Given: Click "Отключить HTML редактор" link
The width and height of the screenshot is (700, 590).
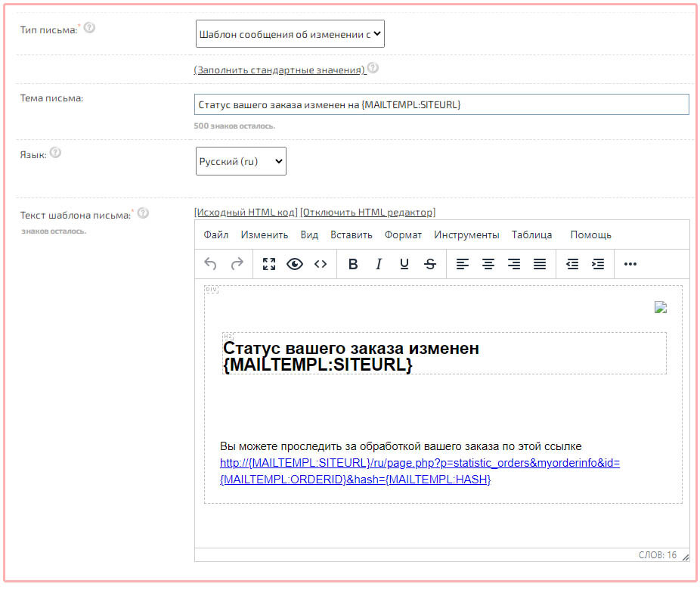Looking at the screenshot, I should pyautogui.click(x=367, y=212).
